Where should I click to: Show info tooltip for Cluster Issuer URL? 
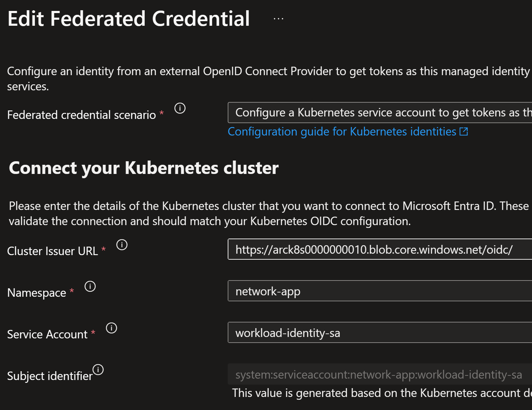(x=122, y=245)
